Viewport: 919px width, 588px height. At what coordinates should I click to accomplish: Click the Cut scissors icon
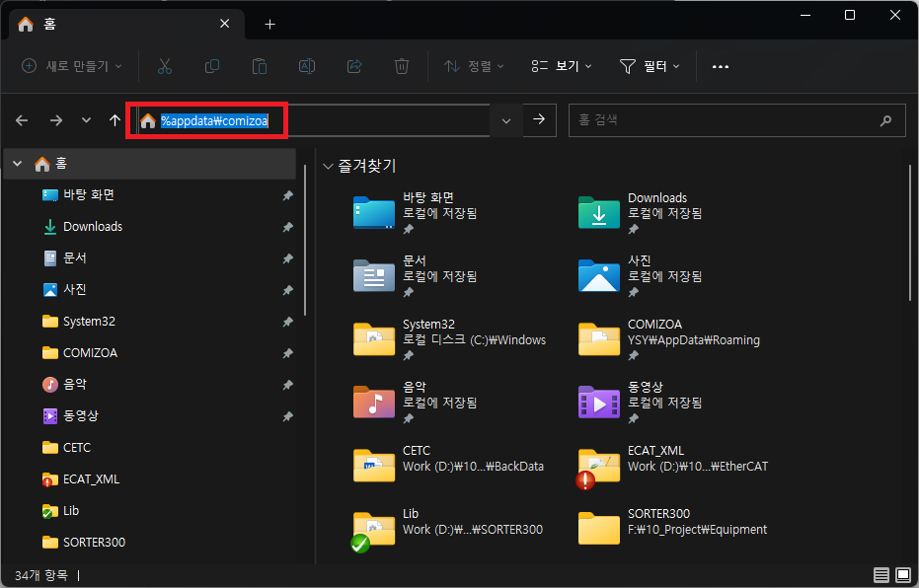(x=165, y=66)
